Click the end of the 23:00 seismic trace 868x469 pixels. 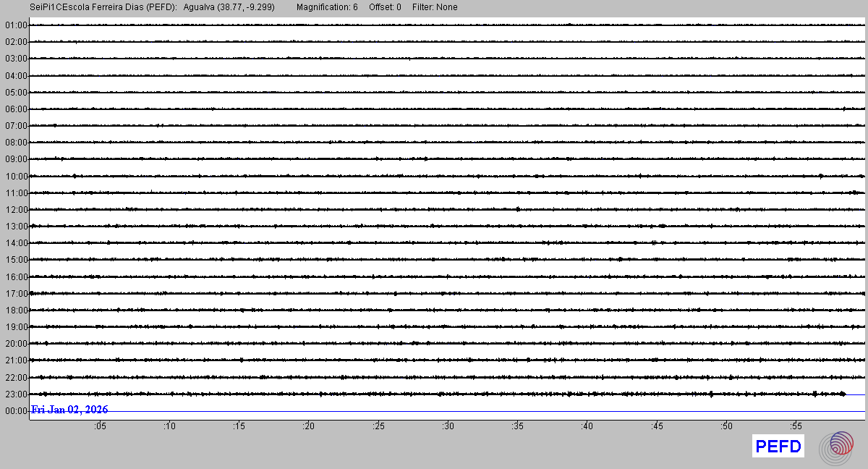[843, 394]
